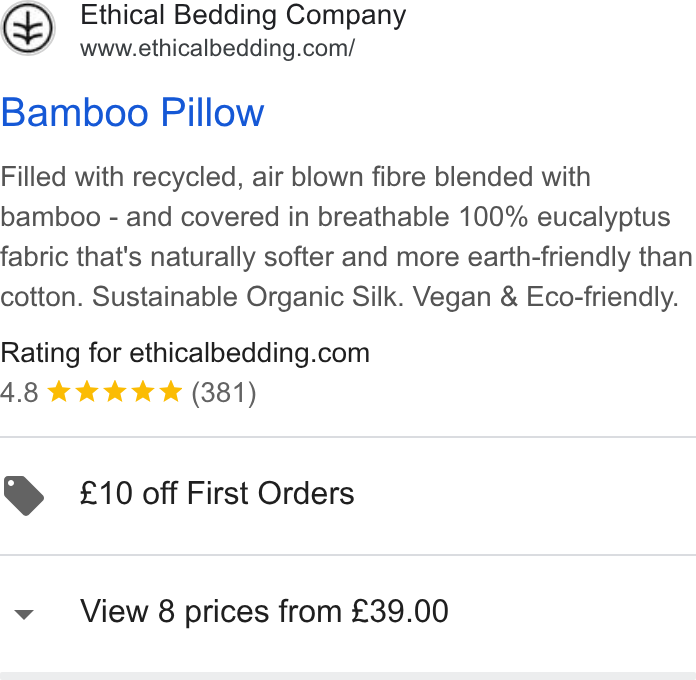Image resolution: width=696 pixels, height=680 pixels.
Task: Click the fourth gold rating star
Action: (x=143, y=392)
